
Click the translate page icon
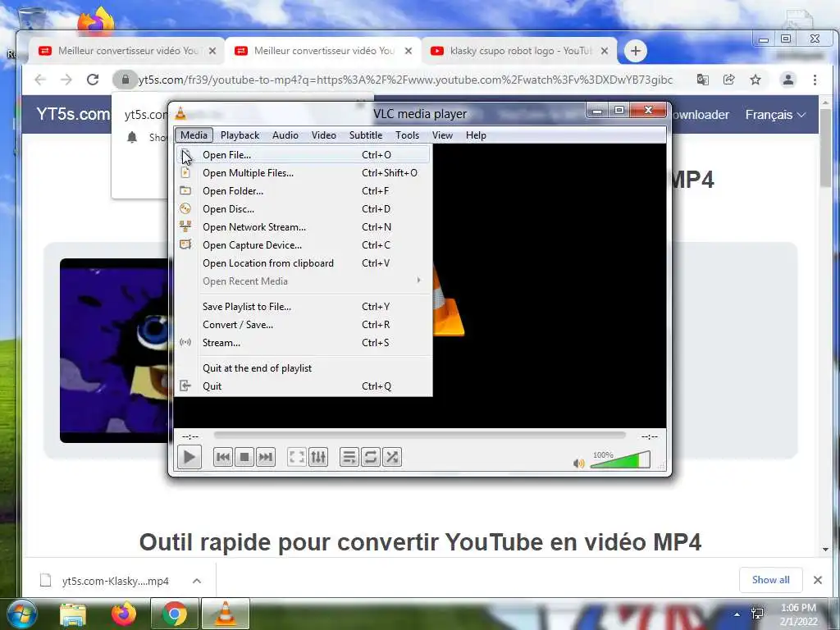702,80
